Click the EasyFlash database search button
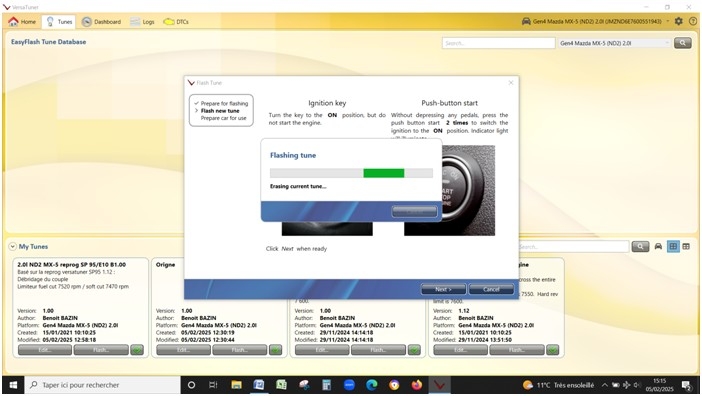Viewport: 702px width, 396px height. [682, 43]
